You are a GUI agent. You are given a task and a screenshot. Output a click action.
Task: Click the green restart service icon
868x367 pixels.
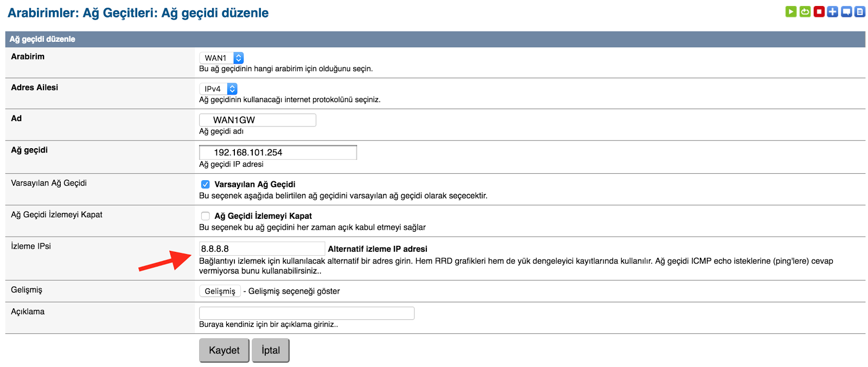pyautogui.click(x=805, y=11)
